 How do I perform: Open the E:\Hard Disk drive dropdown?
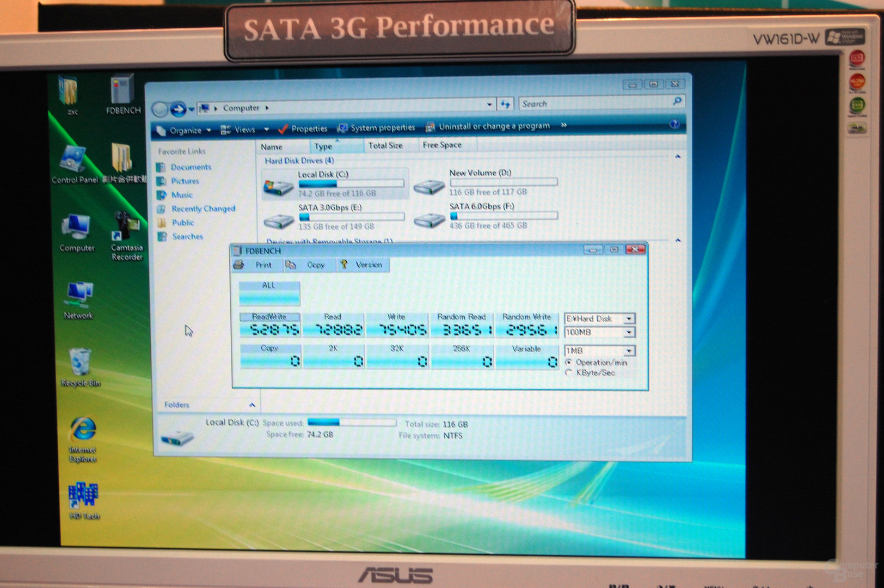pos(629,318)
